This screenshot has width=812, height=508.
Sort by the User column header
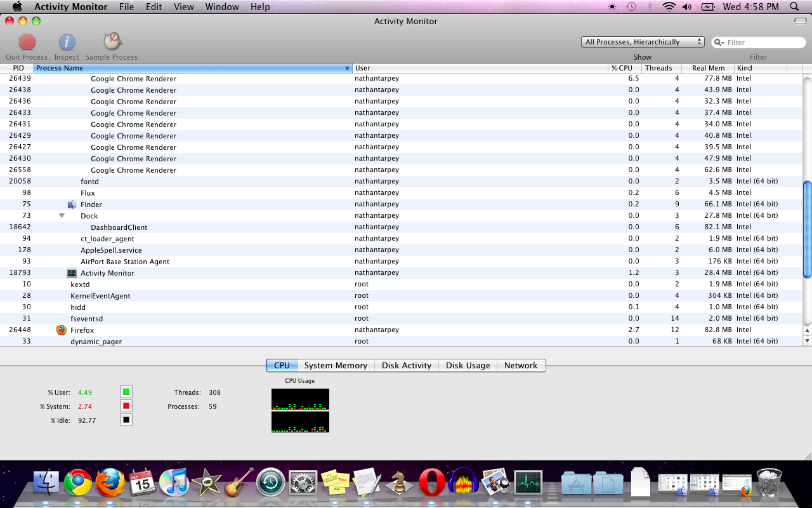480,68
